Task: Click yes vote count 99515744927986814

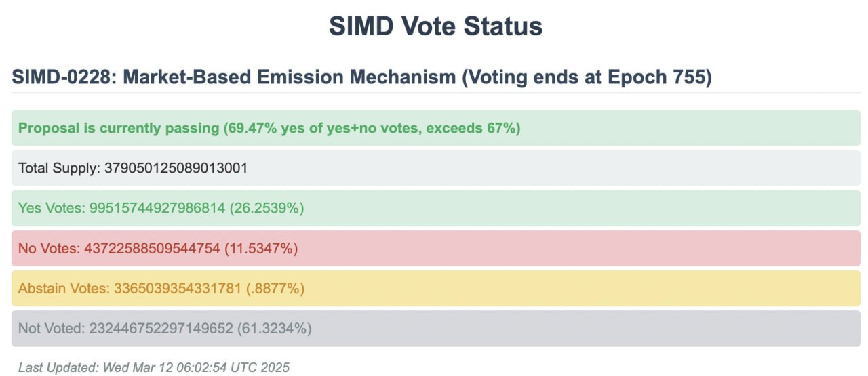Action: point(157,208)
